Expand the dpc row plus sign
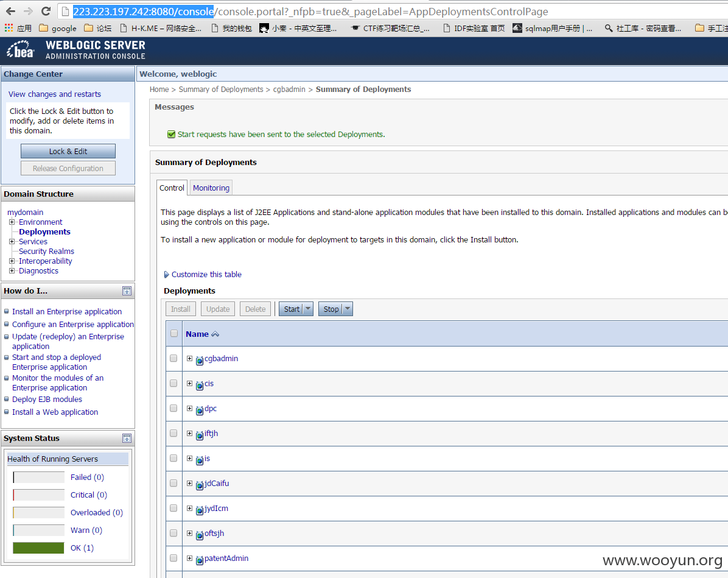 click(x=189, y=409)
